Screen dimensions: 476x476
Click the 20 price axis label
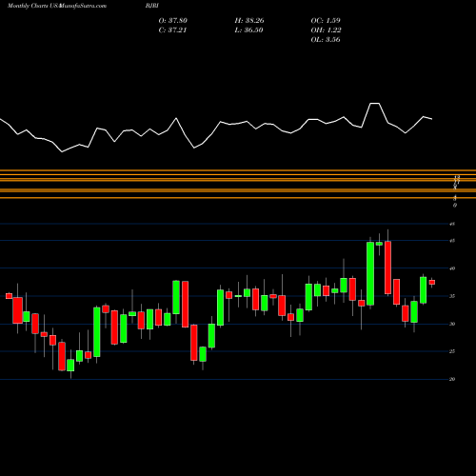(452, 379)
